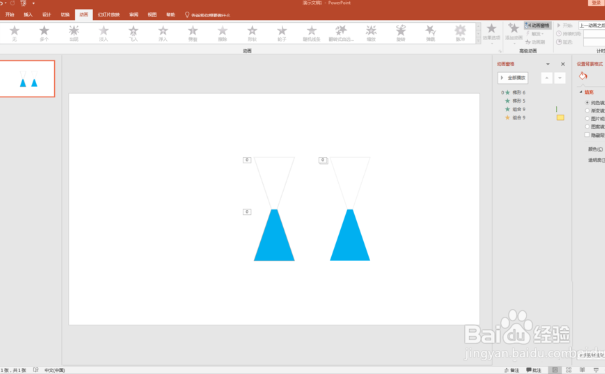Open the 帮助 (Help) ribbon tab
The width and height of the screenshot is (605, 374).
click(x=171, y=15)
